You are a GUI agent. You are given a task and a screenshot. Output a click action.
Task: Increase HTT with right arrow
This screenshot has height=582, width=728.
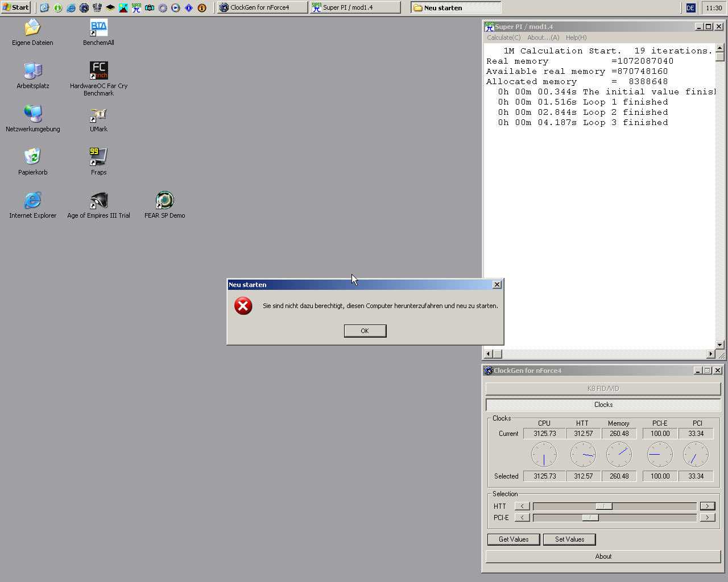pyautogui.click(x=707, y=506)
